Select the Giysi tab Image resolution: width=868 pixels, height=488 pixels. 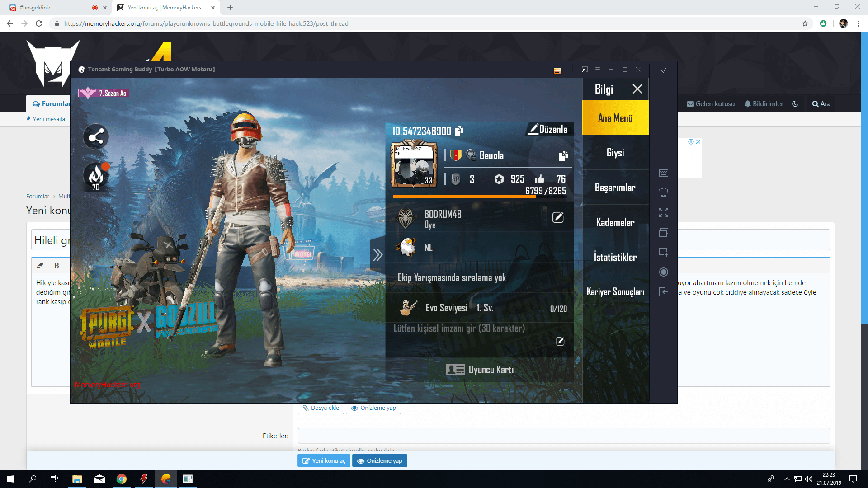[615, 153]
